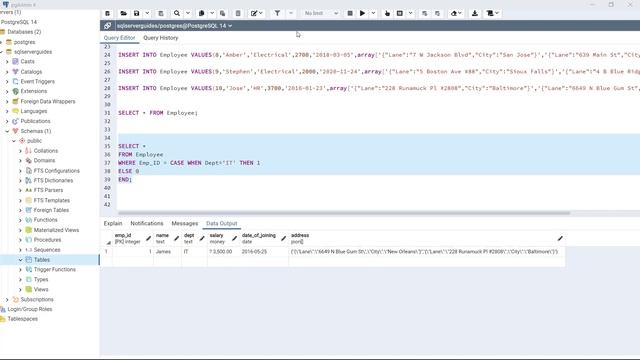This screenshot has width=640, height=360.
Task: Click the Commit transaction icon
Action: [x=425, y=13]
